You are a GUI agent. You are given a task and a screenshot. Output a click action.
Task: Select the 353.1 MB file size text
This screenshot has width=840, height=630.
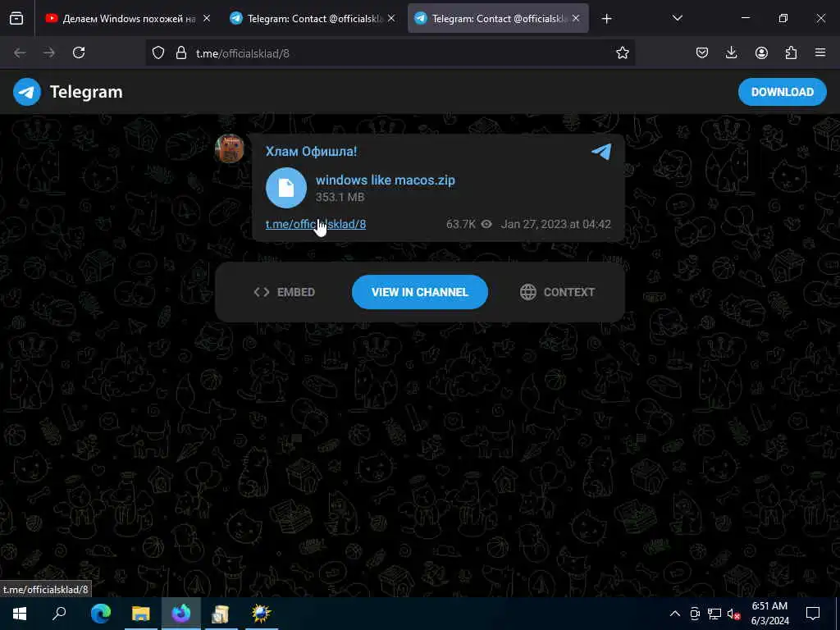(340, 197)
